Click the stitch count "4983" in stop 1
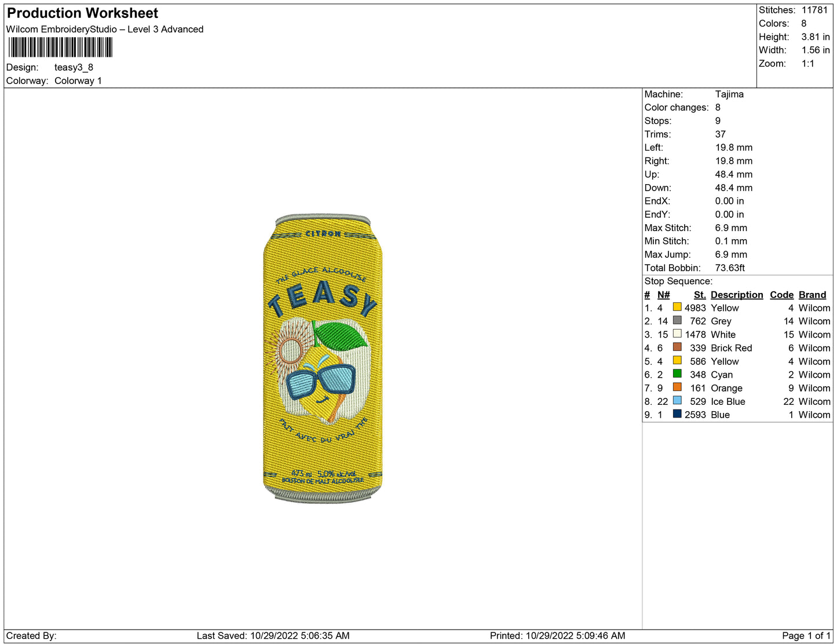 (x=695, y=308)
